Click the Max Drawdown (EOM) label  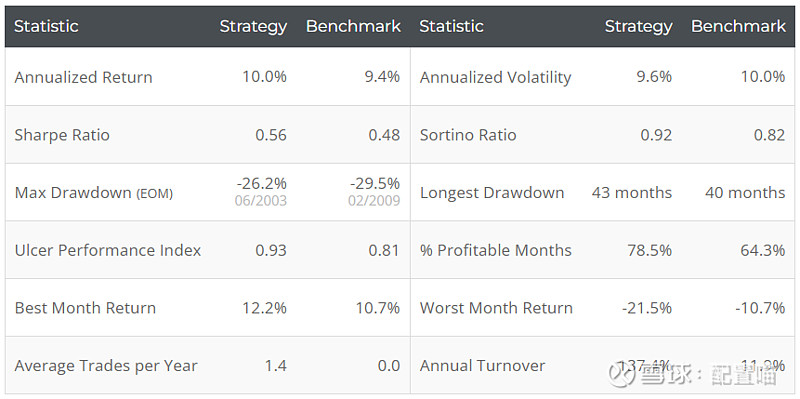[93, 193]
